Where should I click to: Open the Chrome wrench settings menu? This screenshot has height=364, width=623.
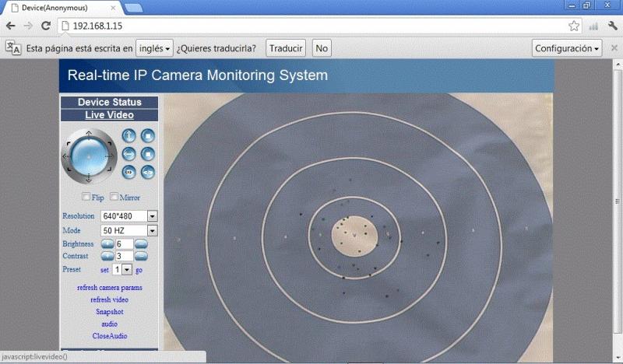(613, 26)
